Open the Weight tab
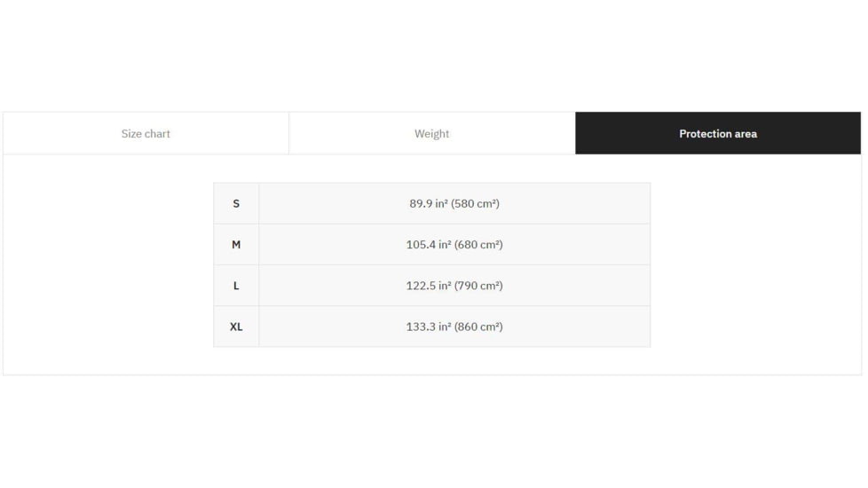The width and height of the screenshot is (868, 488). coord(431,134)
